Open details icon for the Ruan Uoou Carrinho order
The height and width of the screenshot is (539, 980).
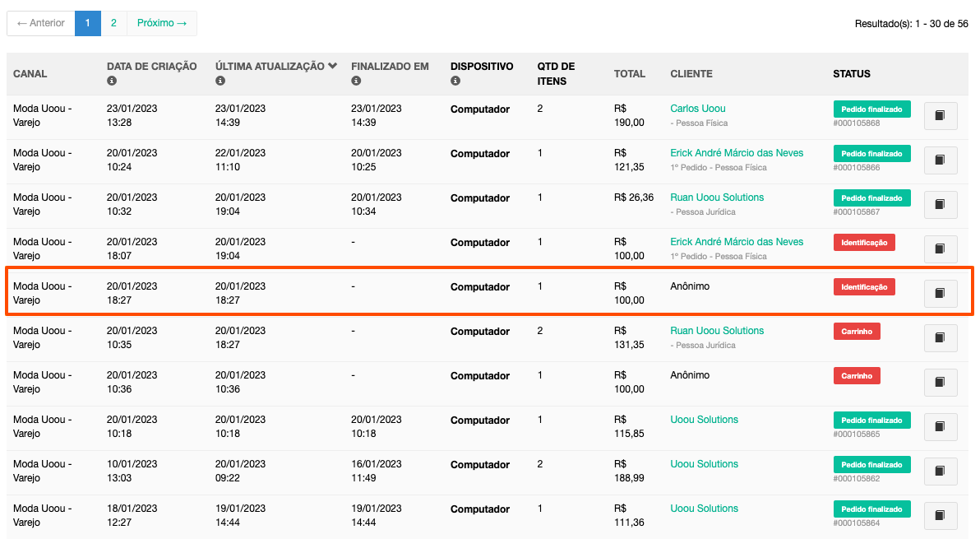[940, 337]
